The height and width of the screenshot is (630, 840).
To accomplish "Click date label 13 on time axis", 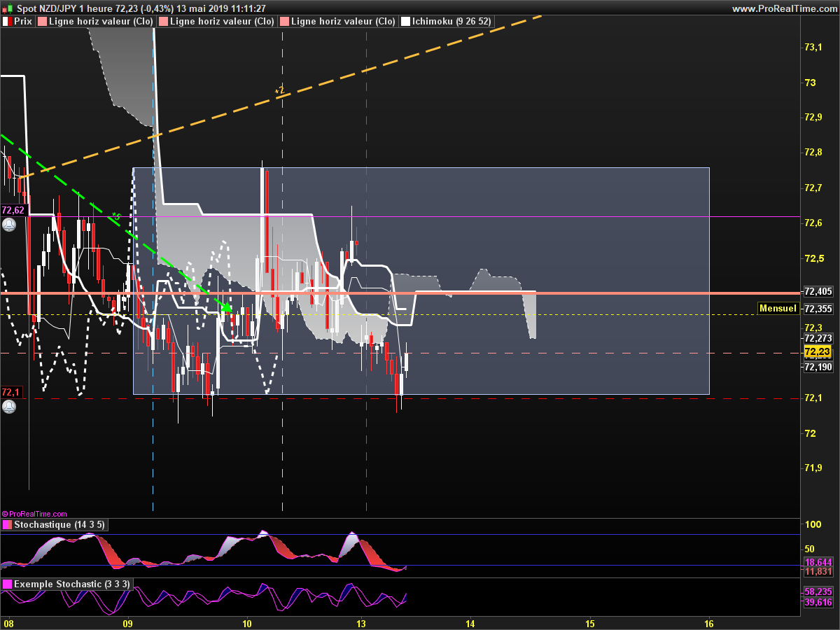I will coord(360,623).
